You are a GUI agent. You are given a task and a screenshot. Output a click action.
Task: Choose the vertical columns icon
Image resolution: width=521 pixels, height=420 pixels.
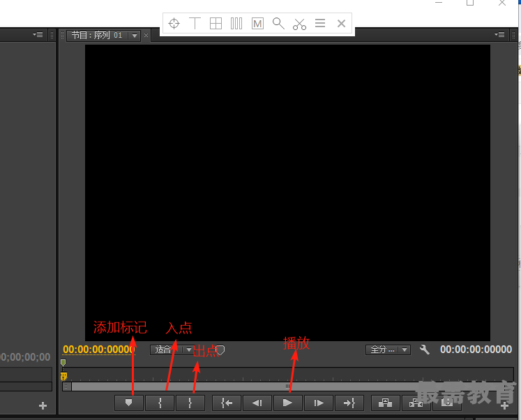(x=236, y=24)
